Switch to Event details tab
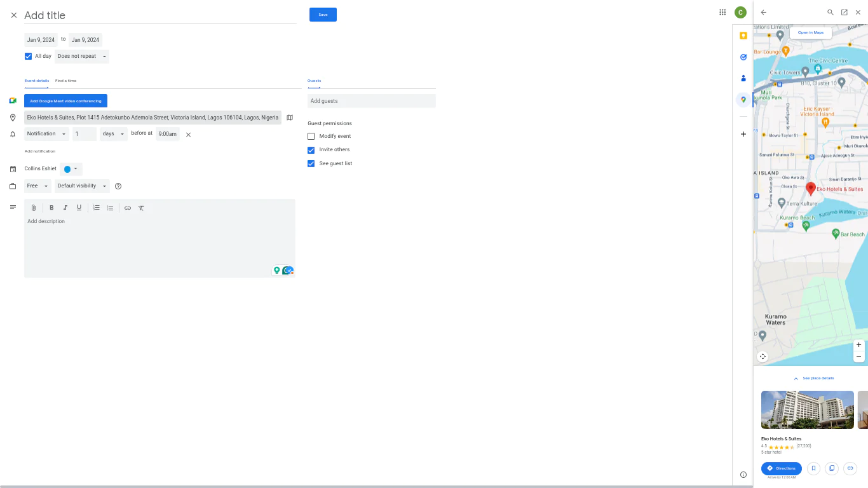Image resolution: width=868 pixels, height=488 pixels. point(37,81)
